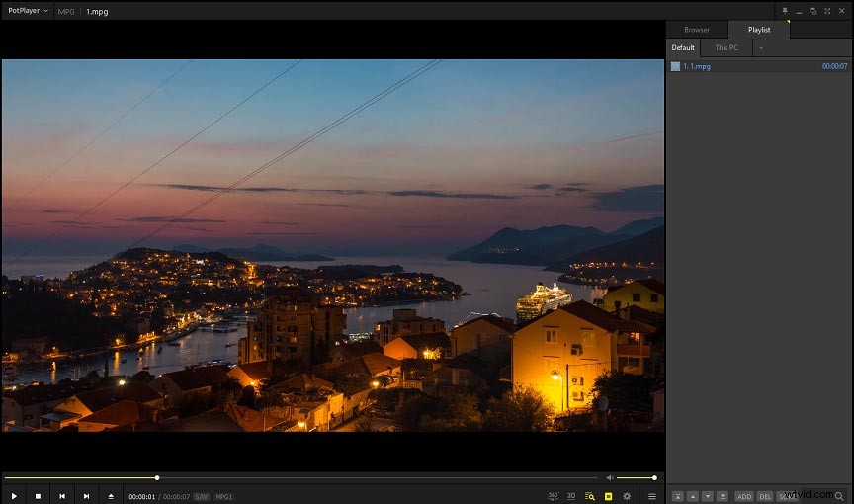Toggle the yellow playlist panel button

(609, 496)
